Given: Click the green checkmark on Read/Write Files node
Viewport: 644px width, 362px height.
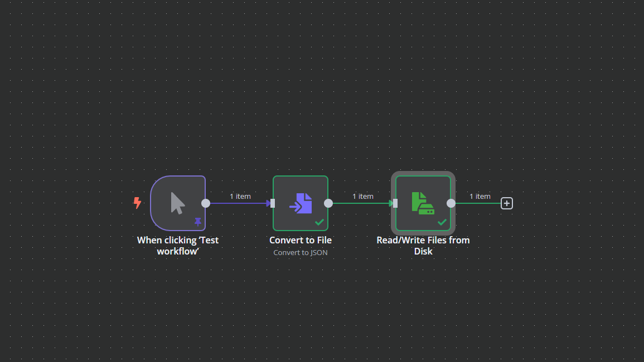Looking at the screenshot, I should pyautogui.click(x=442, y=222).
